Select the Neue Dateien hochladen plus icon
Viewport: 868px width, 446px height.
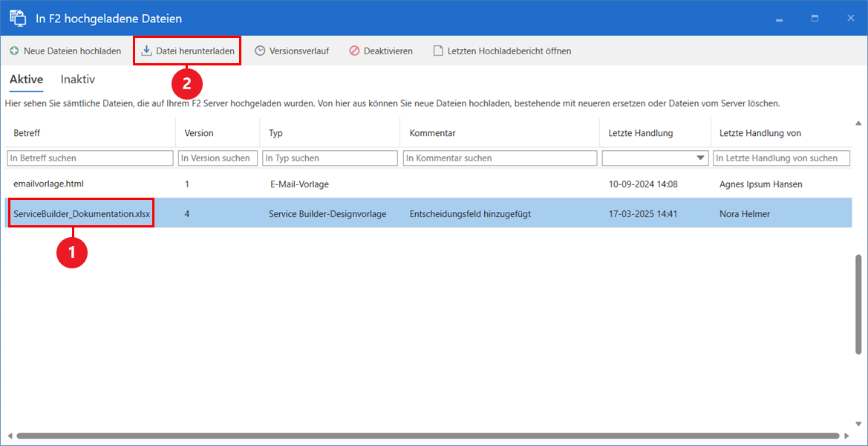tap(15, 51)
